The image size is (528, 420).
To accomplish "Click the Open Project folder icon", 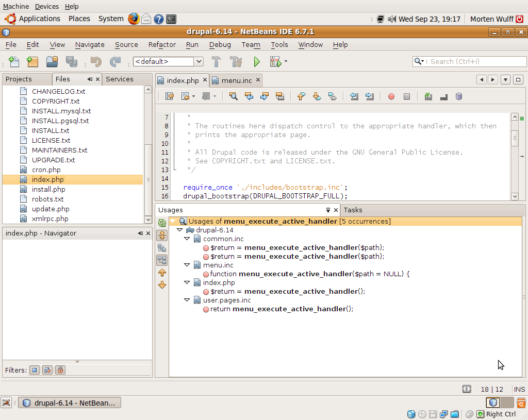I will pos(52,62).
